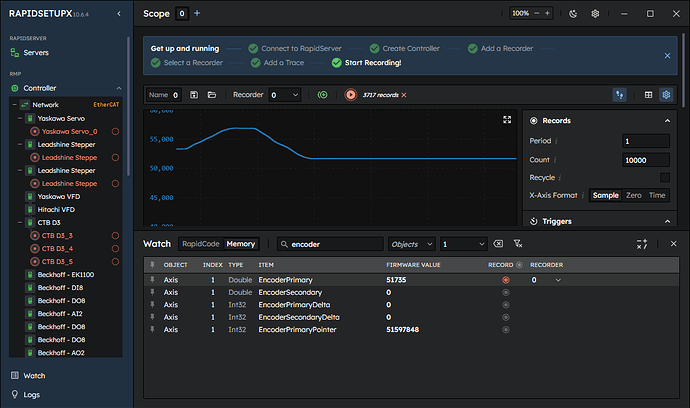The image size is (690, 408).
Task: Collapse the Controller section
Action: coord(119,88)
